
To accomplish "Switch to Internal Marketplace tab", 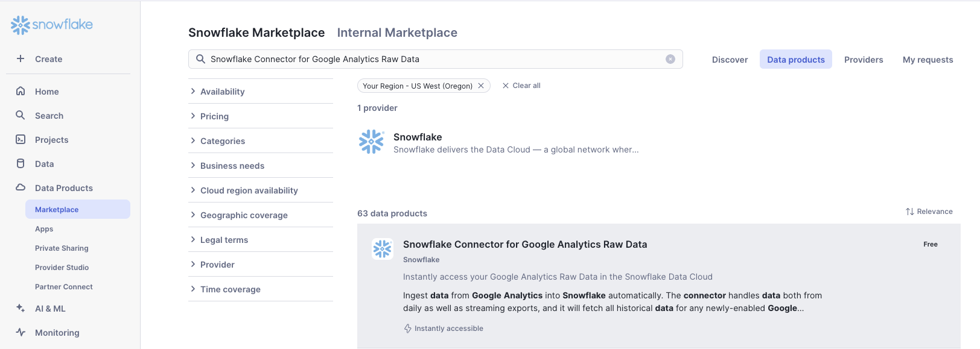I will point(397,33).
